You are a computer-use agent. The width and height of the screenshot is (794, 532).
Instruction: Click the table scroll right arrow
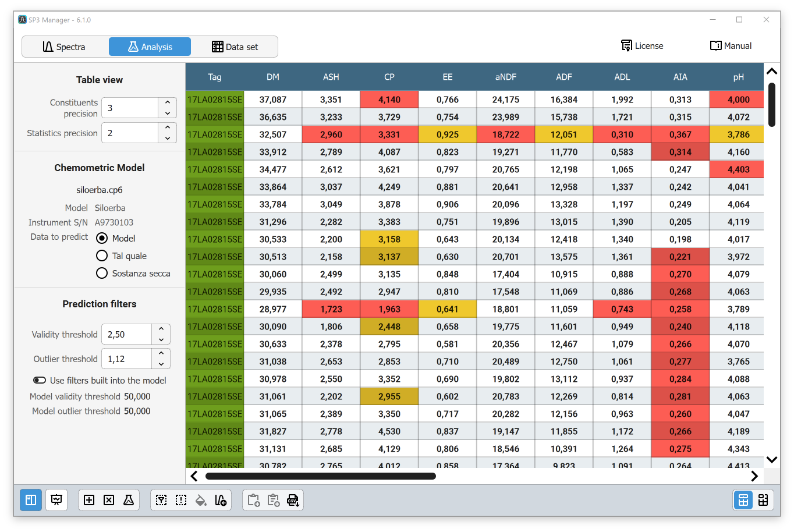coord(754,476)
